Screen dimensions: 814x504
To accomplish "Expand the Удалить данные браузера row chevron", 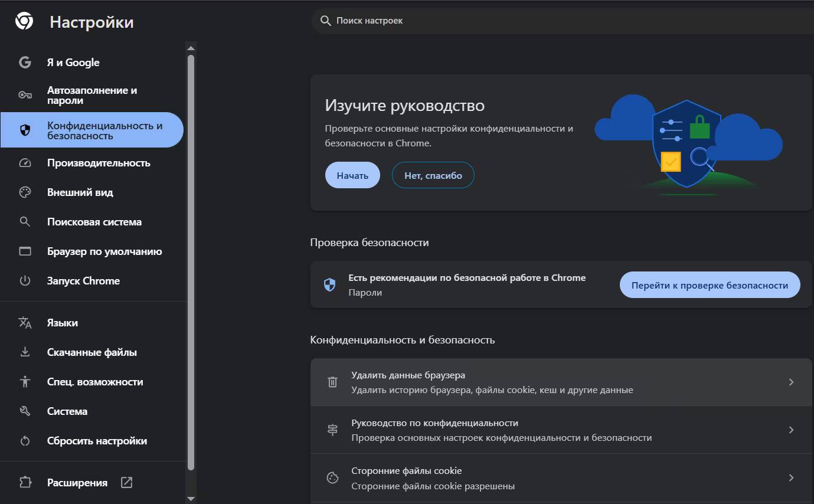I will 792,382.
